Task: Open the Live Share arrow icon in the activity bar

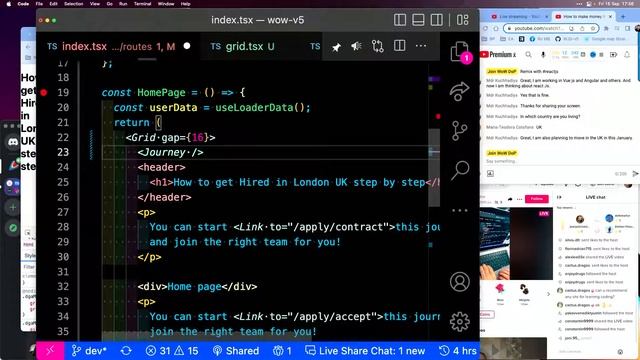Action: pos(460,91)
